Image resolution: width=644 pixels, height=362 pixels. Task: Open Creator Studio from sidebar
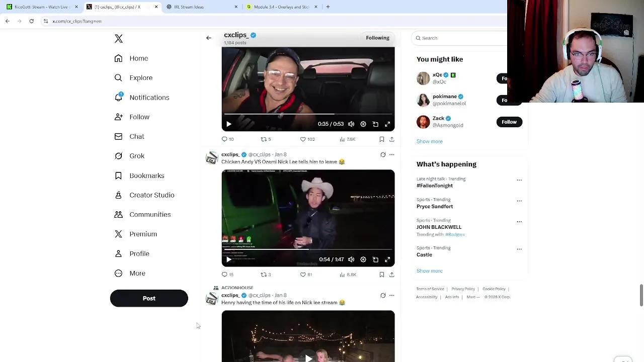[144, 195]
